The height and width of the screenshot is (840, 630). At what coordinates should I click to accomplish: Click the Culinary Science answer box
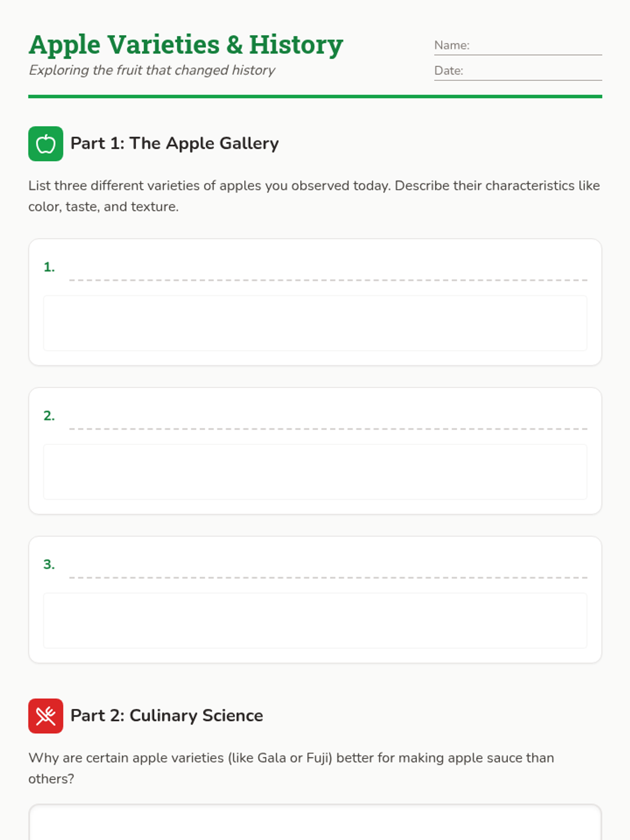(x=315, y=823)
